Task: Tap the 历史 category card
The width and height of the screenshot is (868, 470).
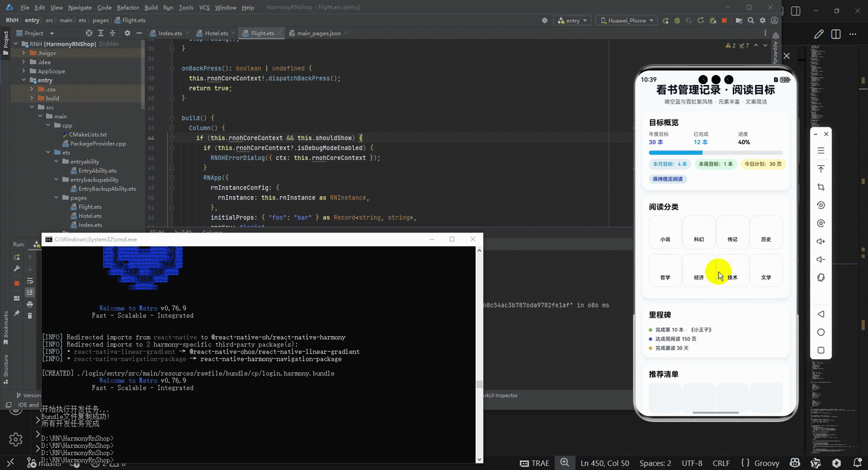Action: (x=766, y=232)
